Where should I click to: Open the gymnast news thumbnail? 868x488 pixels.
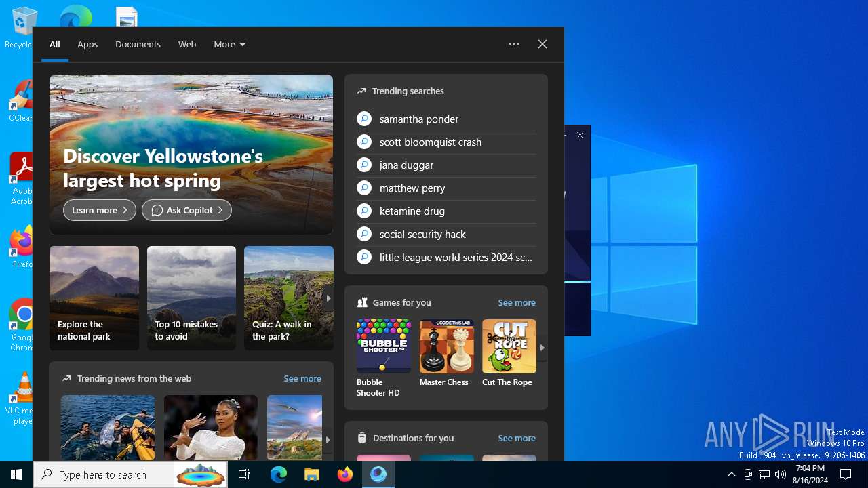pos(211,428)
